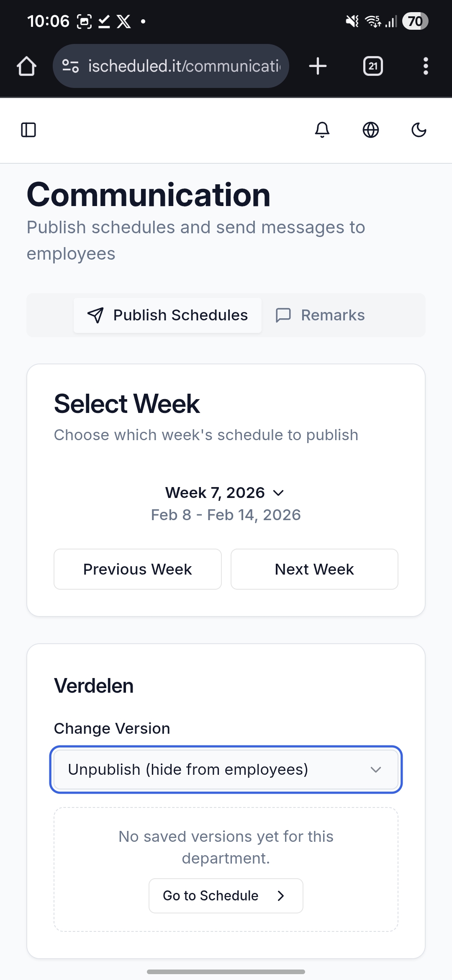Click the globe language icon
This screenshot has width=452, height=980.
pos(370,130)
